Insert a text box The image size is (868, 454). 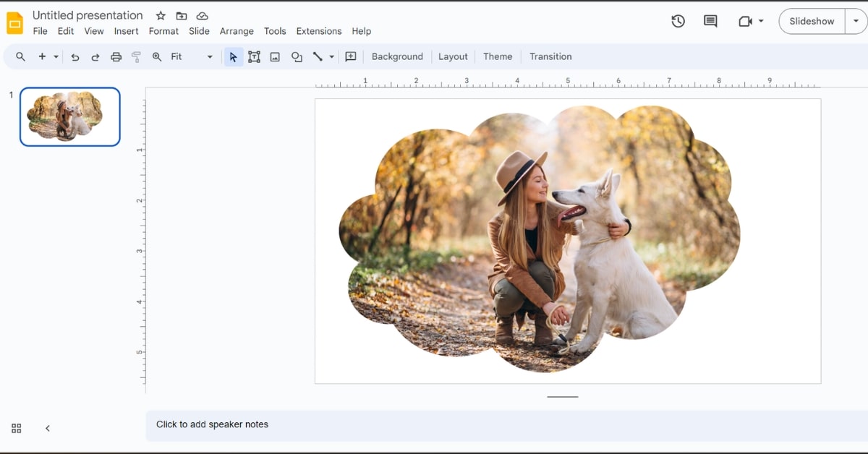(x=254, y=56)
